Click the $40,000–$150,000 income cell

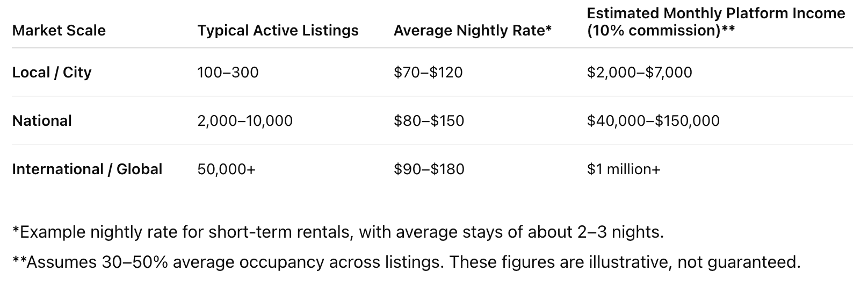(x=653, y=120)
